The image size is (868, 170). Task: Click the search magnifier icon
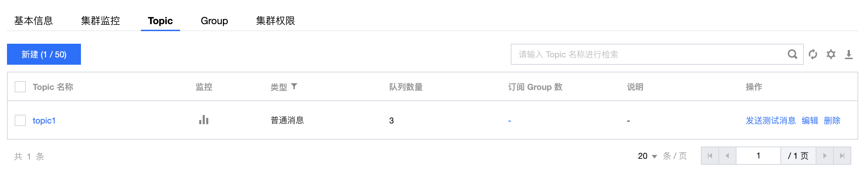(792, 54)
